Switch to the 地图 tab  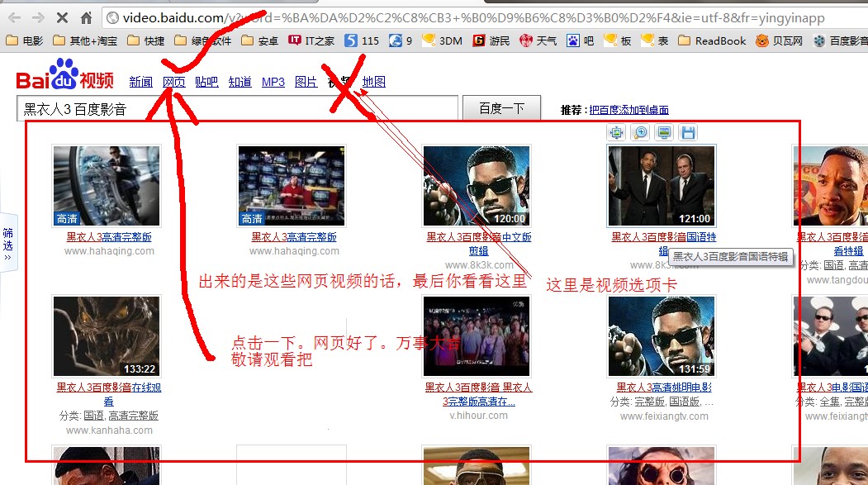tap(373, 82)
